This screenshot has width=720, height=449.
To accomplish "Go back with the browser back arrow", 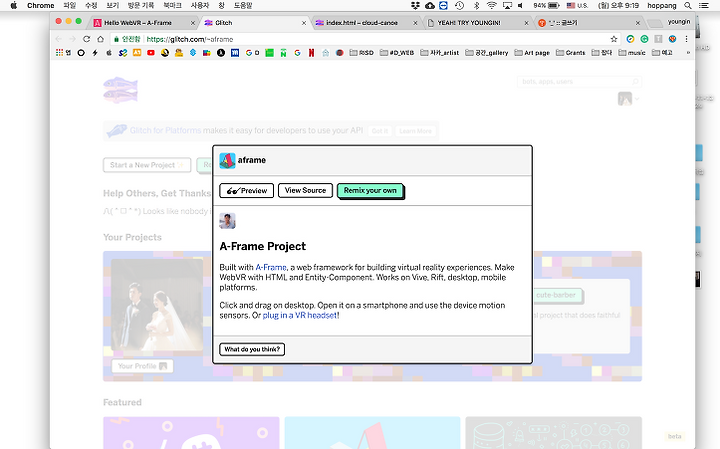I will (x=58, y=39).
